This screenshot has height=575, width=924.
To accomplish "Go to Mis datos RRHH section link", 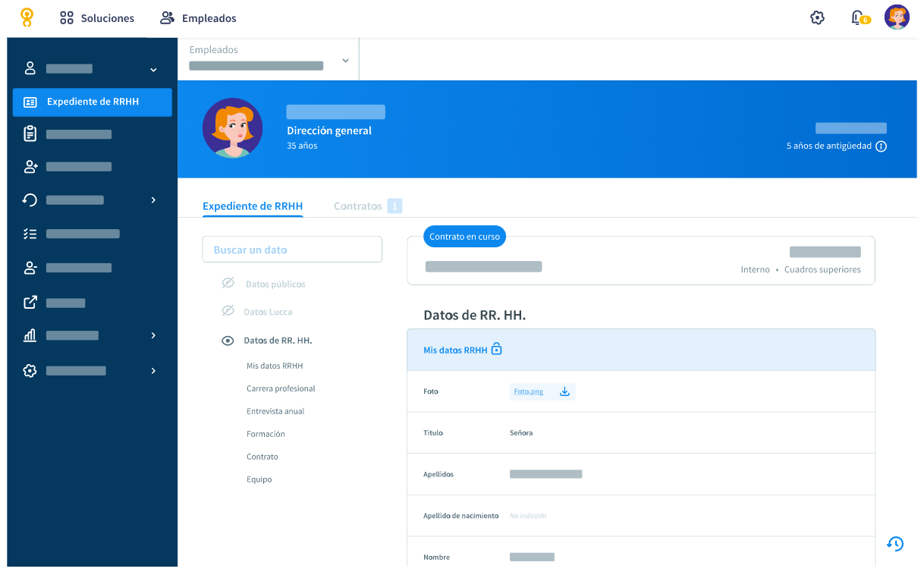I will 275,366.
